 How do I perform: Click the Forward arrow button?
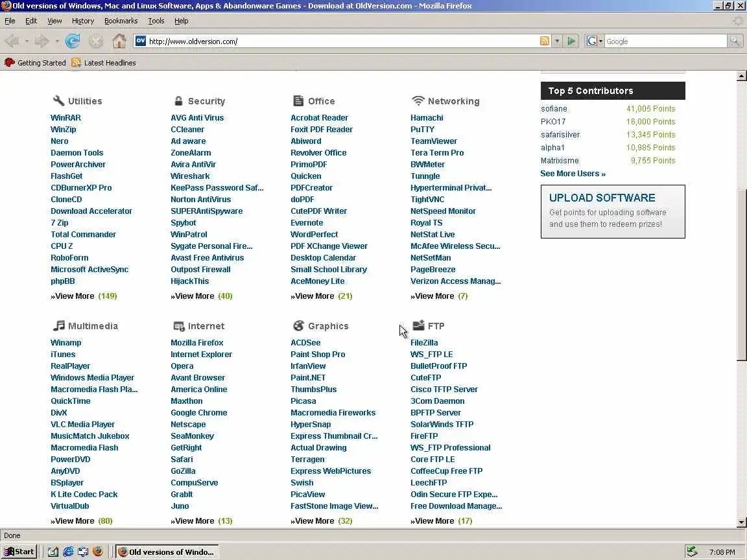pyautogui.click(x=41, y=41)
